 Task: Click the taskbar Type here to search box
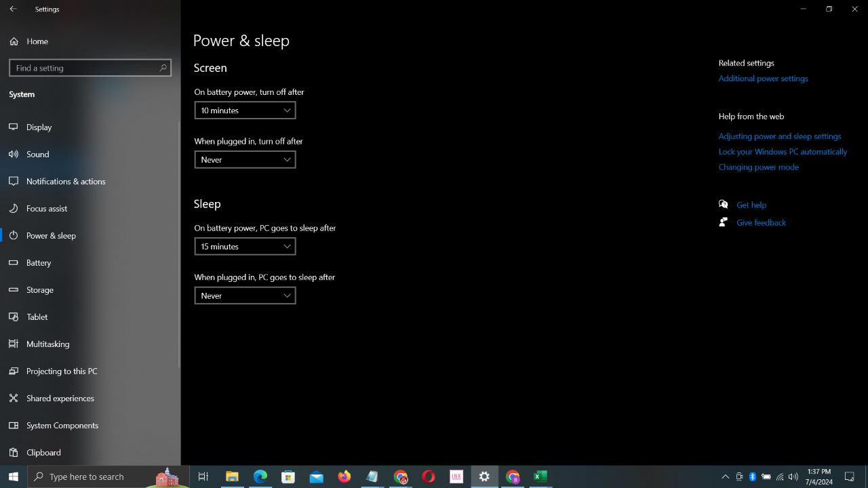[108, 476]
